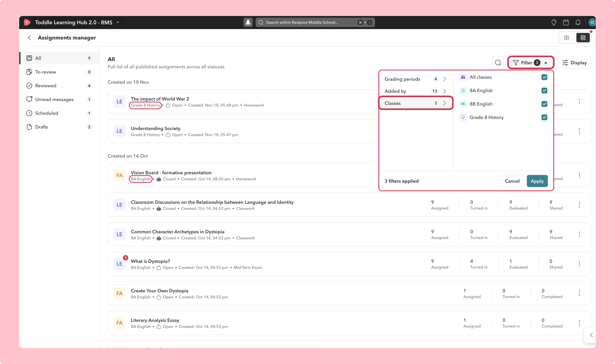The height and width of the screenshot is (364, 615).
Task: Open more options for Vision Board assignment
Action: (x=579, y=175)
